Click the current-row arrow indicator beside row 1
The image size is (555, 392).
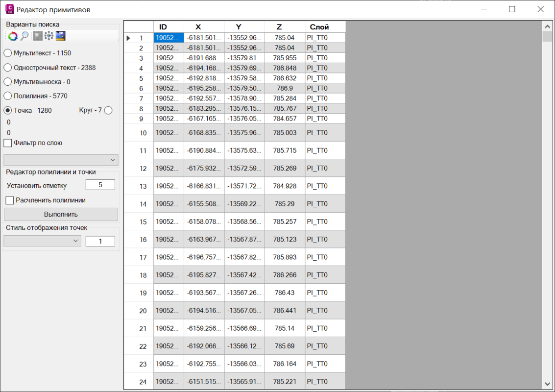point(128,38)
